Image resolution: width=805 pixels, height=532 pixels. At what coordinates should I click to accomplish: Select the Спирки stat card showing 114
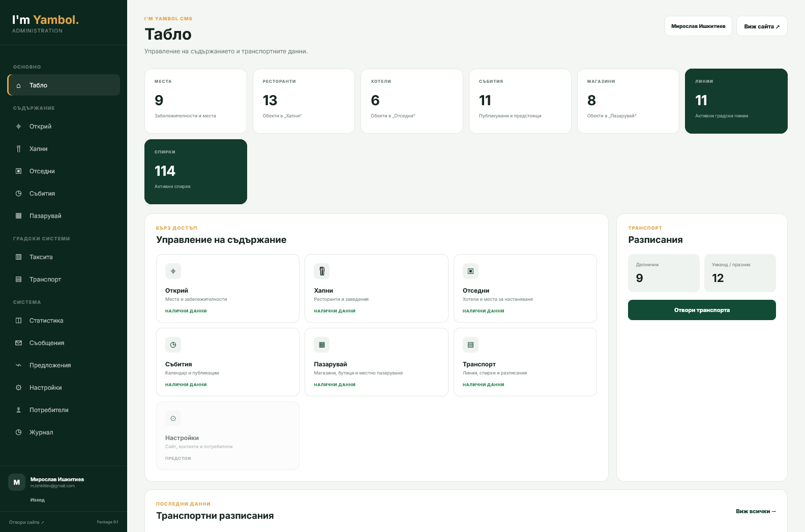point(196,172)
